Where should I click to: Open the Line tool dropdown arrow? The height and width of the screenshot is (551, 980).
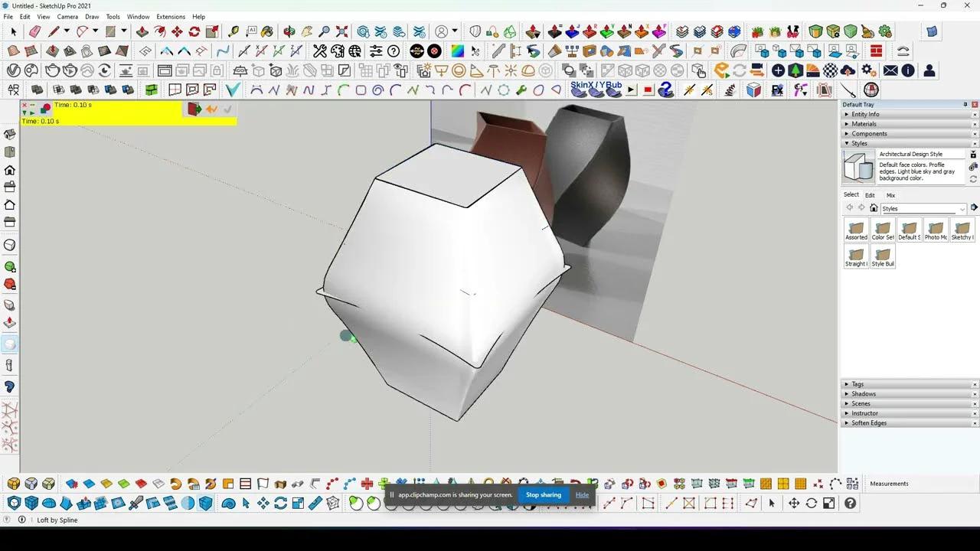(67, 31)
